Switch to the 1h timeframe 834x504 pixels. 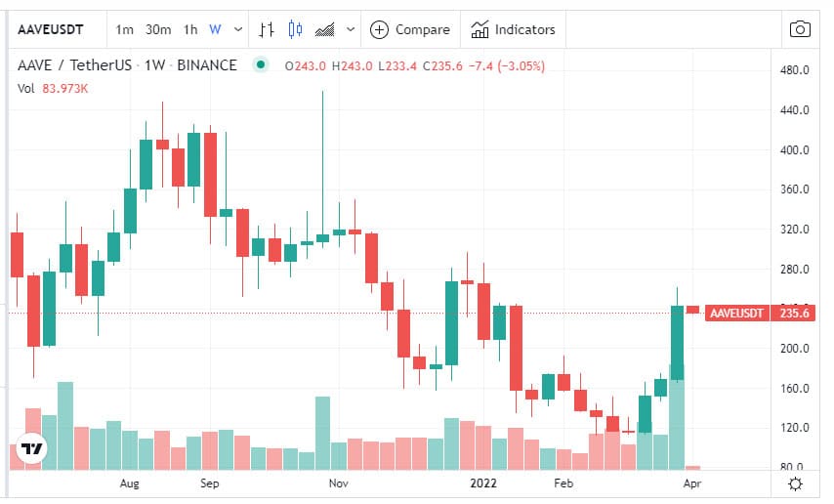coord(190,29)
